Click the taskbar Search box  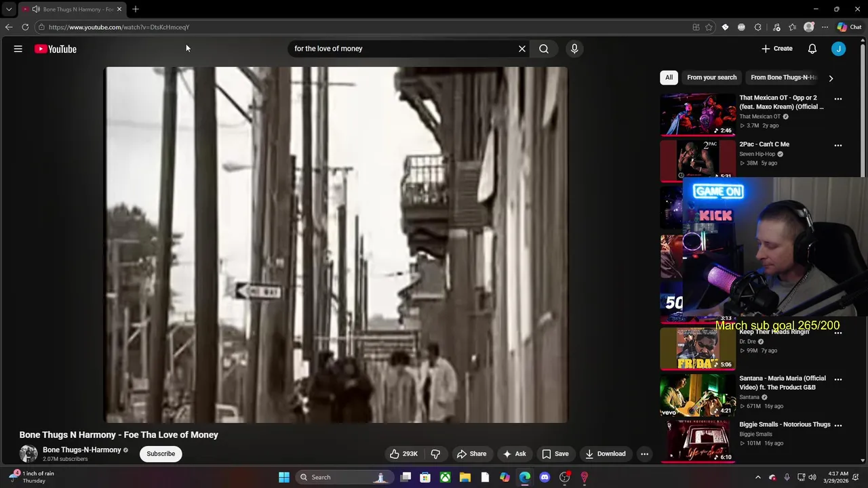345,477
